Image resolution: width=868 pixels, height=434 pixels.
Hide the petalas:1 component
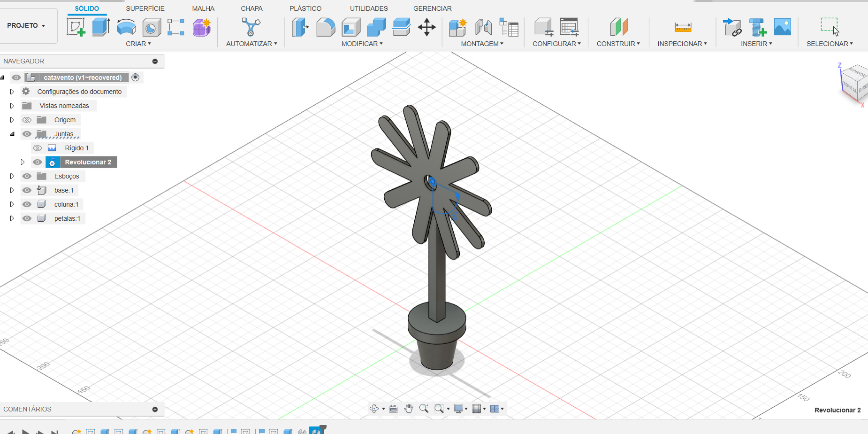click(x=27, y=218)
